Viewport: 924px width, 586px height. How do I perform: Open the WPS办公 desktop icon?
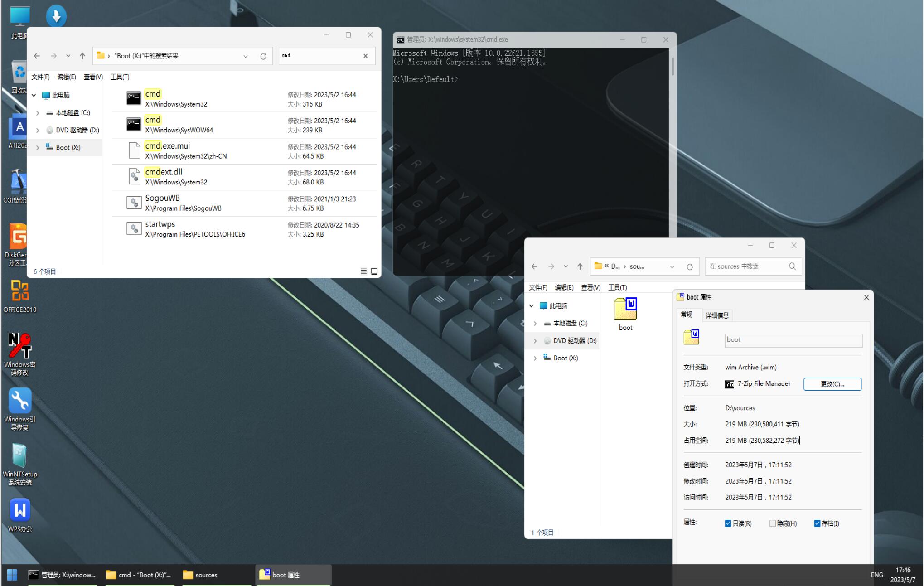coord(19,515)
